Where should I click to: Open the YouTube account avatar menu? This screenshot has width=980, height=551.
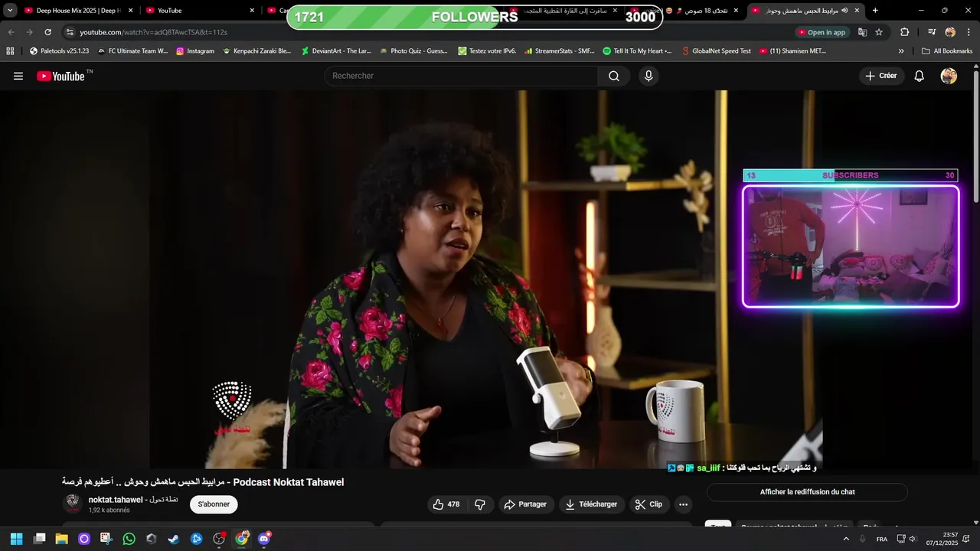click(x=949, y=76)
